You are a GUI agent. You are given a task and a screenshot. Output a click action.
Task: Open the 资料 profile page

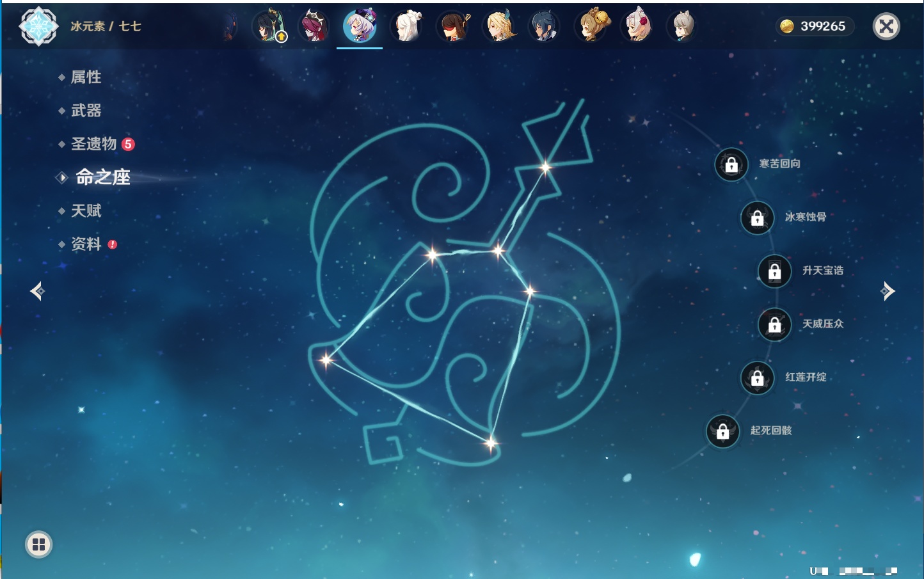[x=87, y=244]
